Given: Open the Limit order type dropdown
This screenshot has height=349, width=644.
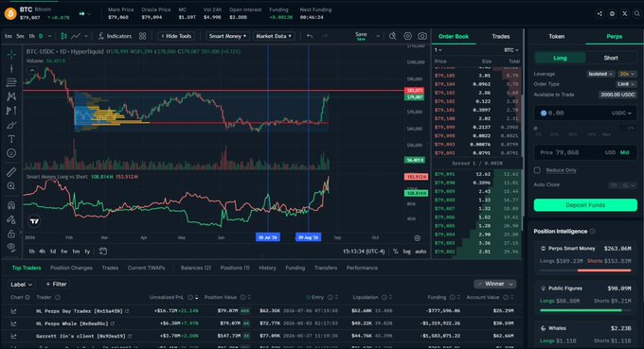Looking at the screenshot, I should [626, 84].
